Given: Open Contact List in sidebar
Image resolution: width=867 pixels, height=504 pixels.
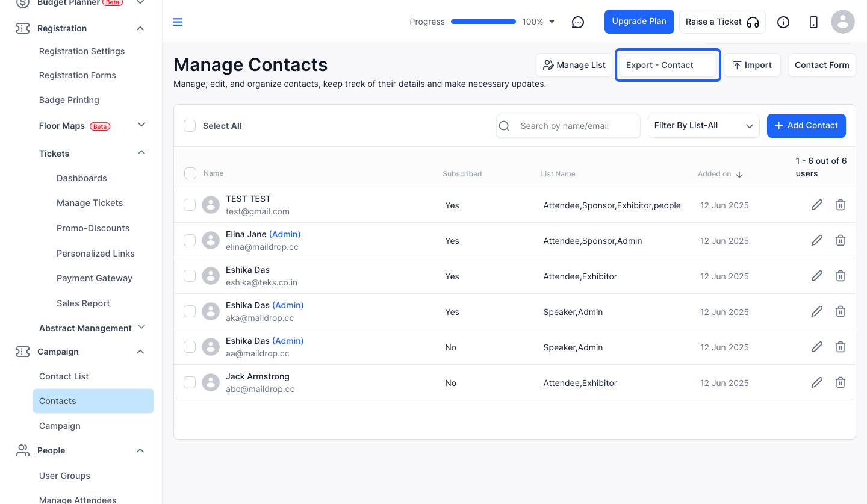Looking at the screenshot, I should click(x=64, y=376).
